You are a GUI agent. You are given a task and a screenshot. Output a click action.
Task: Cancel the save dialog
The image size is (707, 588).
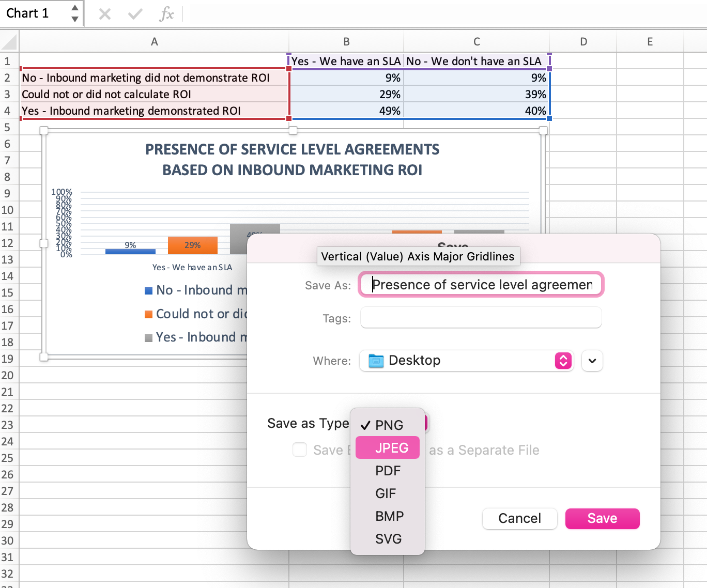coord(519,518)
